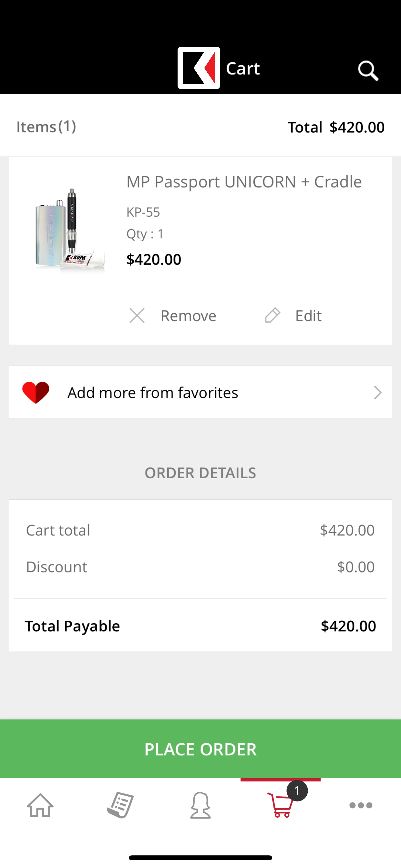Viewport: 401px width, 868px height.
Task: Tap the cart badge showing 1
Action: pos(297,790)
